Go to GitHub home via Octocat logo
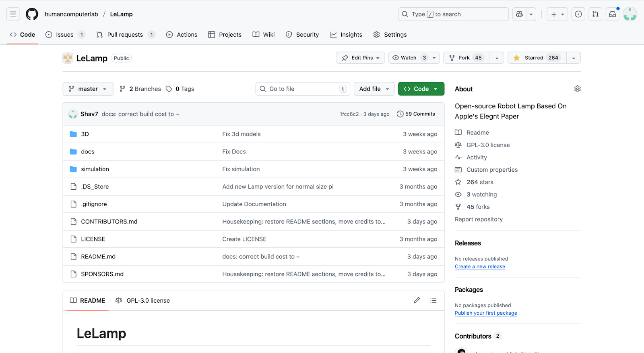The height and width of the screenshot is (353, 644). click(32, 14)
